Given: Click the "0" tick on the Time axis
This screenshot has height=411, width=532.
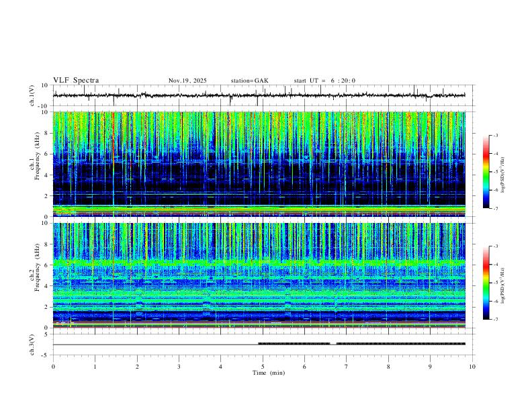Looking at the screenshot, I should click(x=53, y=367).
